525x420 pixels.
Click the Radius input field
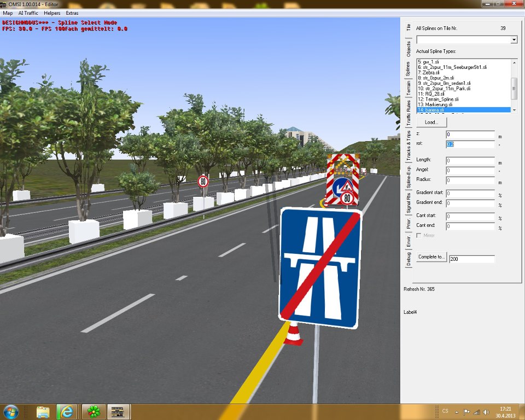point(470,182)
